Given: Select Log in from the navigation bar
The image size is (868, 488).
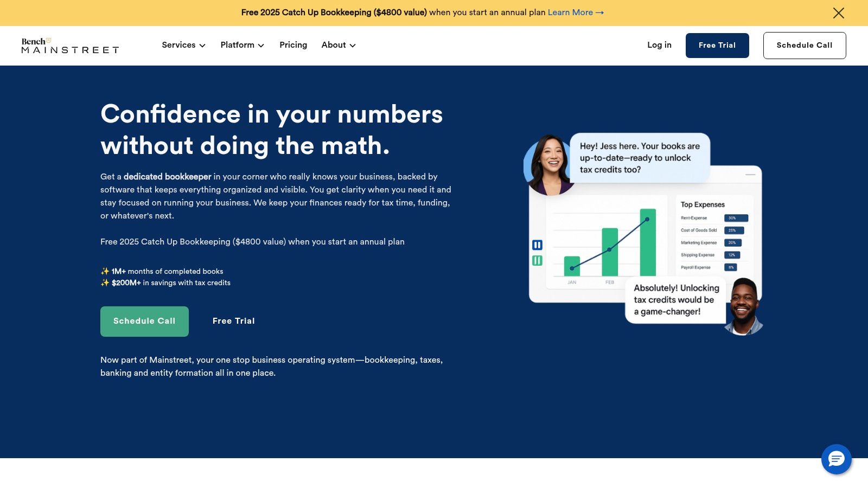Looking at the screenshot, I should 659,45.
